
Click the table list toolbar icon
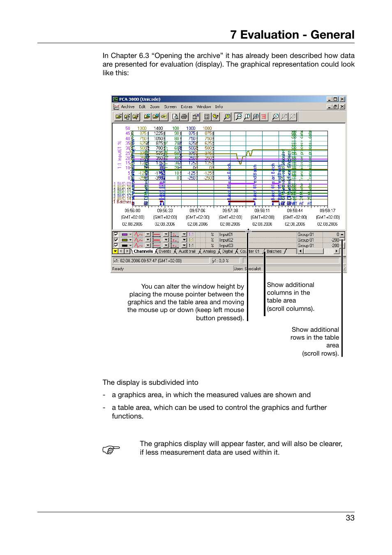[207, 117]
